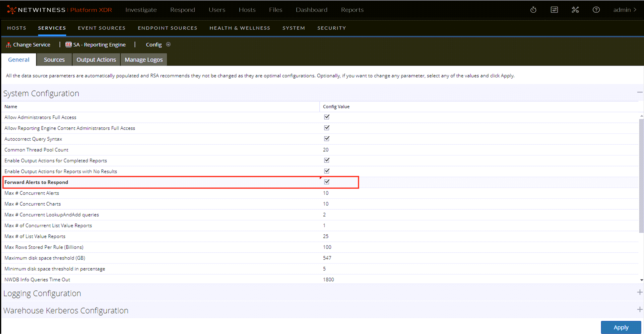The height and width of the screenshot is (334, 644).
Task: Select the SERVICES admin tab
Action: [x=52, y=28]
